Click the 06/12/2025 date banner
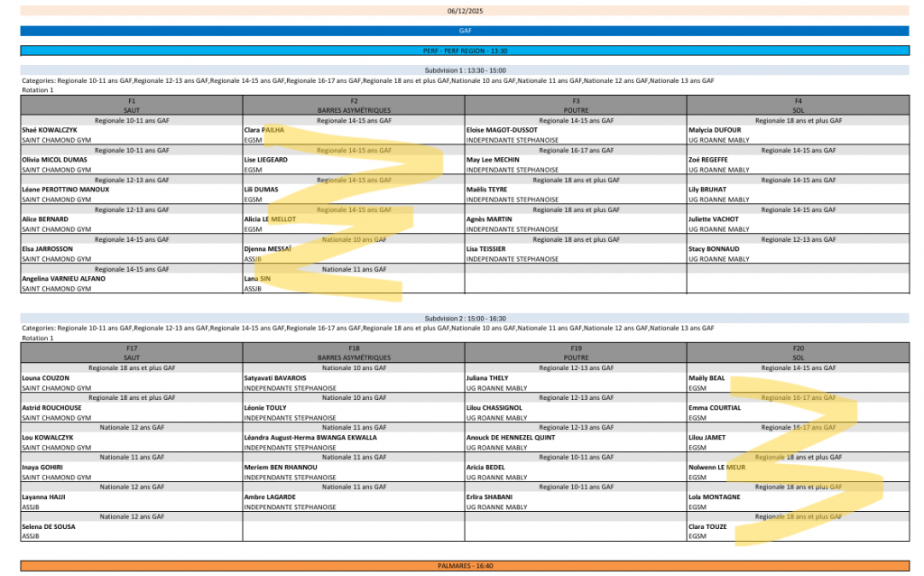924x576 pixels. click(465, 11)
